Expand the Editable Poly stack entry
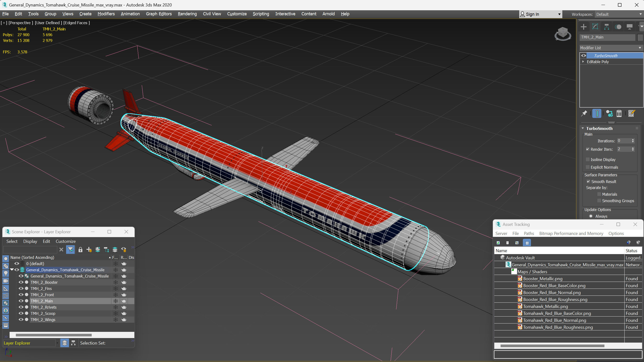Viewport: 644px width, 362px height. tap(583, 61)
